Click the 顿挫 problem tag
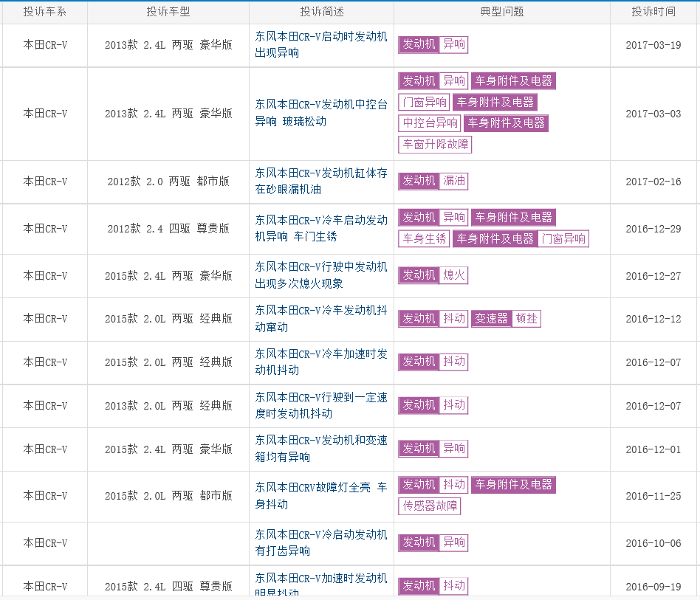 point(526,319)
